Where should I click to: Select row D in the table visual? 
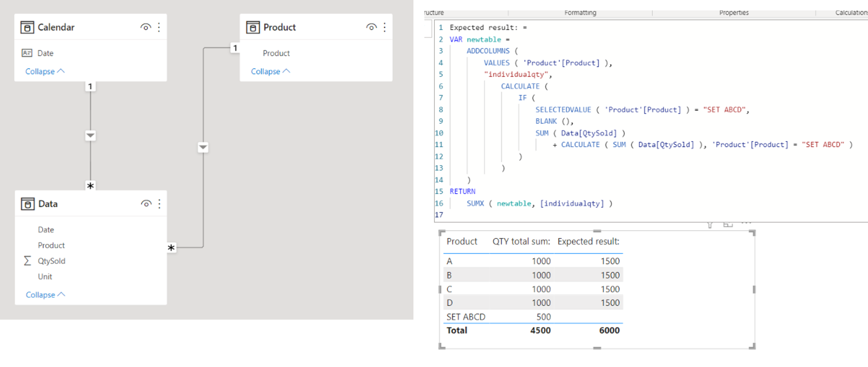[533, 303]
